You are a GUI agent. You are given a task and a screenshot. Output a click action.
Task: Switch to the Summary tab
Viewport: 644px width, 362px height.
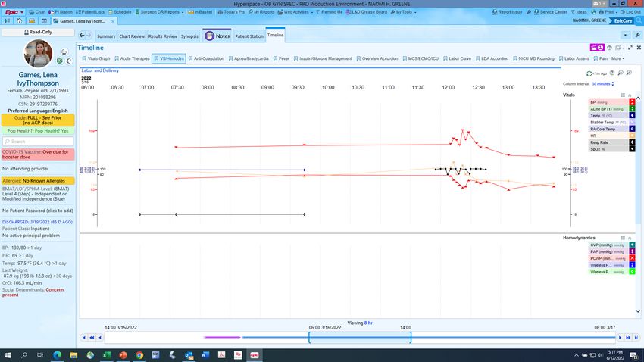(x=106, y=36)
